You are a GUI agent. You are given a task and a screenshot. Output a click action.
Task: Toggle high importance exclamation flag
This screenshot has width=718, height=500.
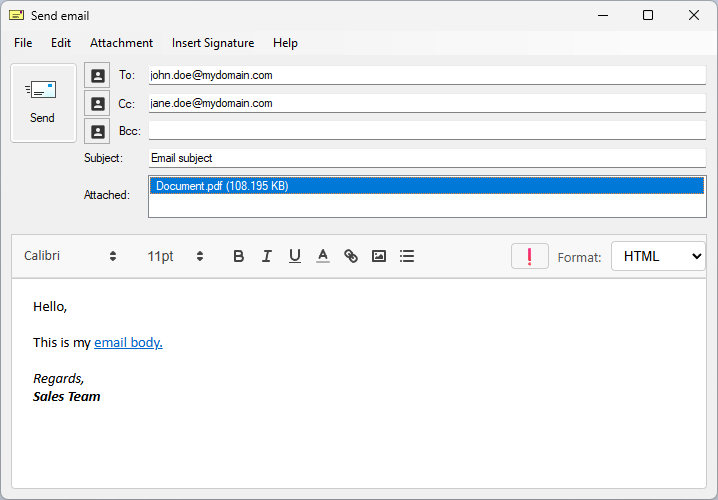529,256
